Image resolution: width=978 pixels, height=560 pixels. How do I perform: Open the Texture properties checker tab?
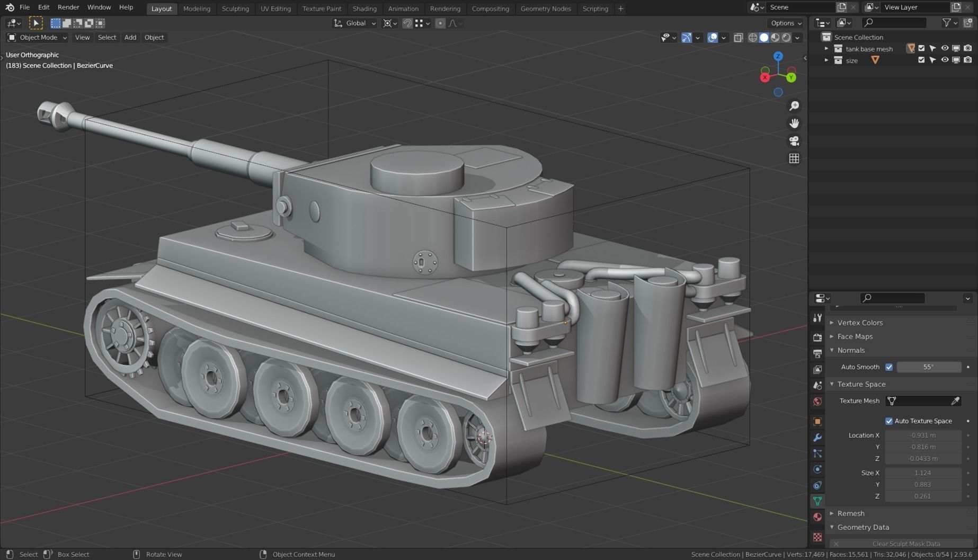(x=817, y=537)
